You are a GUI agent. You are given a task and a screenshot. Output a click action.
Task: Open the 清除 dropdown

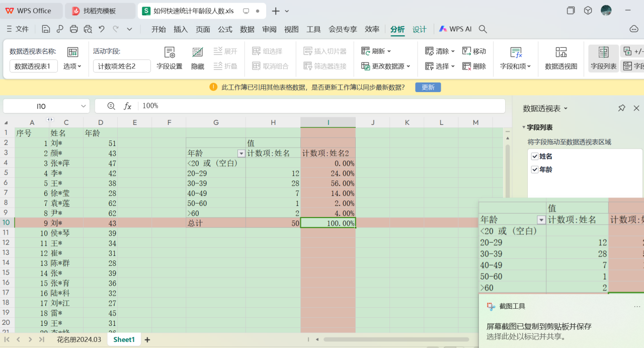point(440,51)
